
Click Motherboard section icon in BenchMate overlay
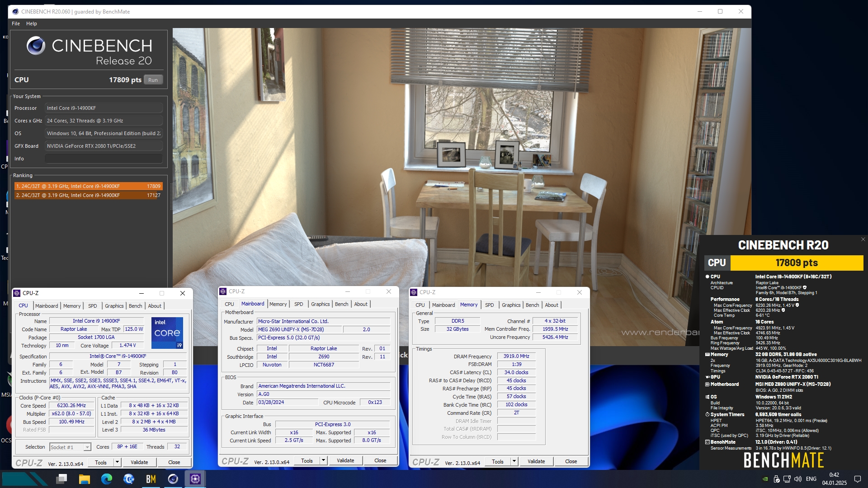coord(708,385)
